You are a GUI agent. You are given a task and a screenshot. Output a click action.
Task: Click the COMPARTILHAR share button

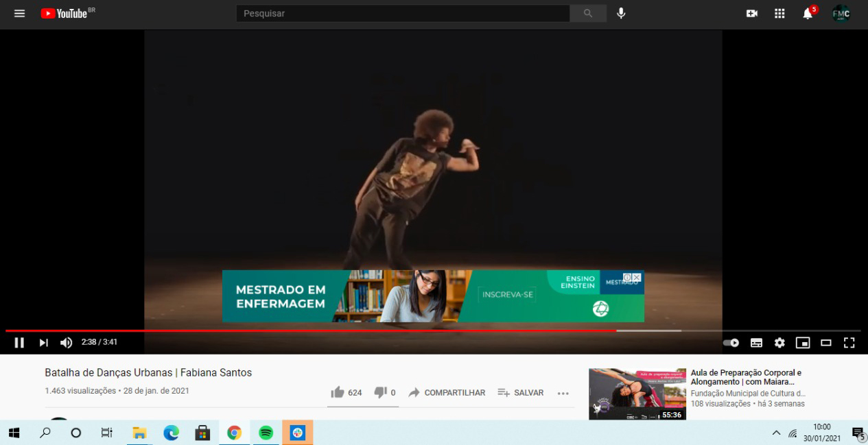tap(447, 393)
